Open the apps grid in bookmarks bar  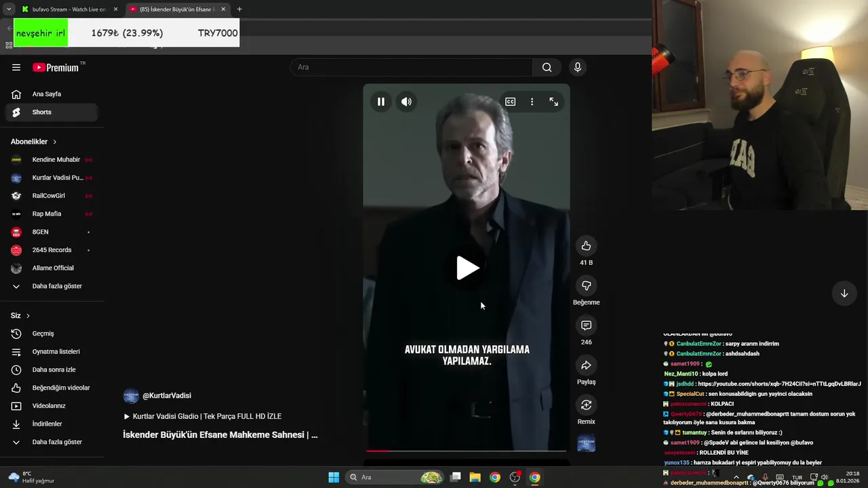[x=9, y=45]
